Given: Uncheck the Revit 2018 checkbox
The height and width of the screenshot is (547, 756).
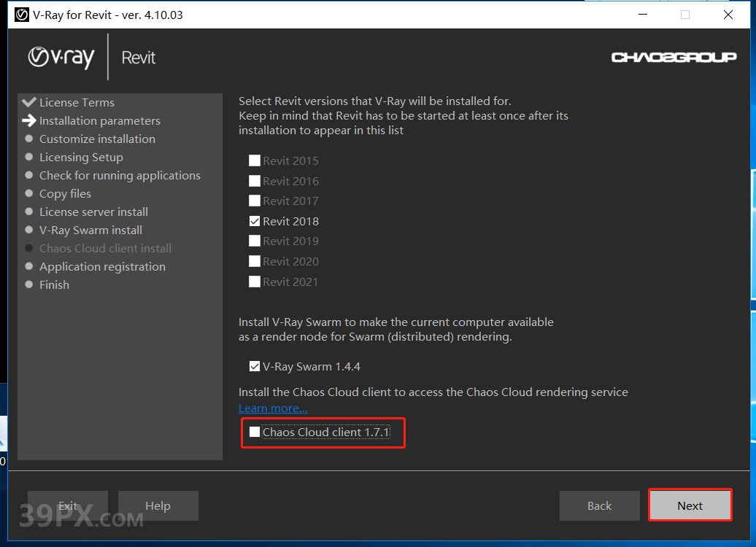Looking at the screenshot, I should [x=255, y=221].
